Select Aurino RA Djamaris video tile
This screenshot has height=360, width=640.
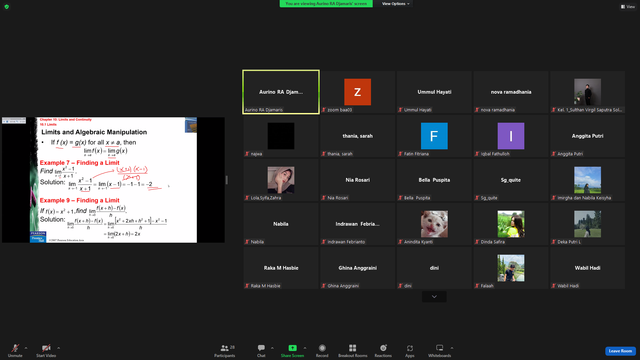click(281, 92)
